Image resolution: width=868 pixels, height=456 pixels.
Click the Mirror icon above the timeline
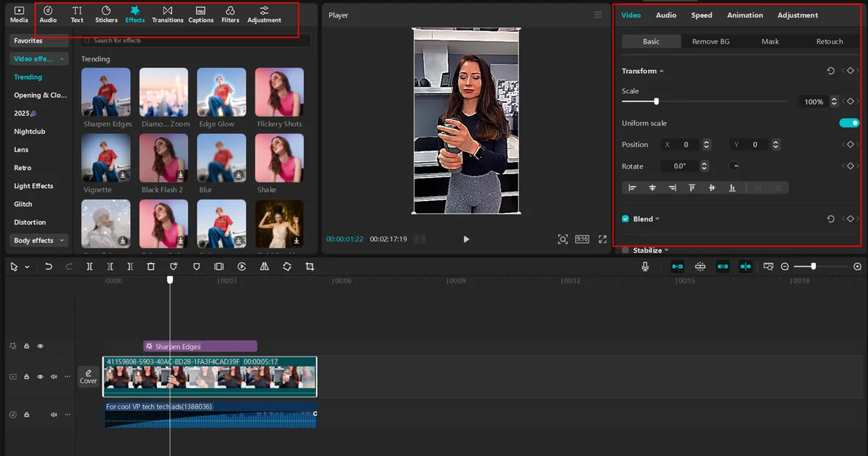click(x=264, y=266)
